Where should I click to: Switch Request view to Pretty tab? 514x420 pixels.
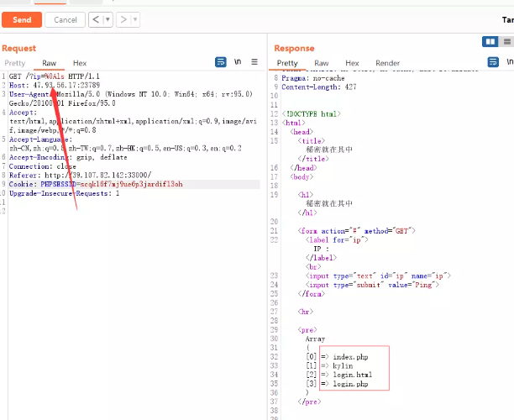click(x=15, y=63)
